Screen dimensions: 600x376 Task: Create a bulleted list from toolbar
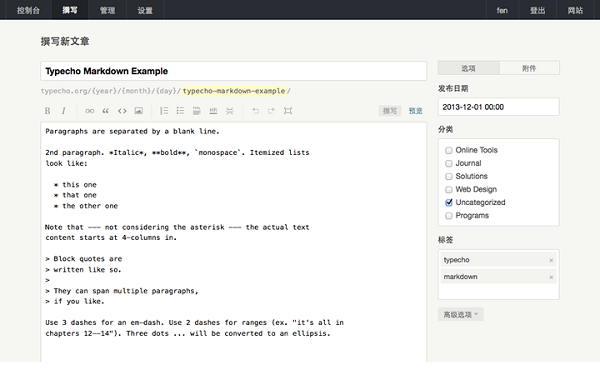pyautogui.click(x=180, y=111)
